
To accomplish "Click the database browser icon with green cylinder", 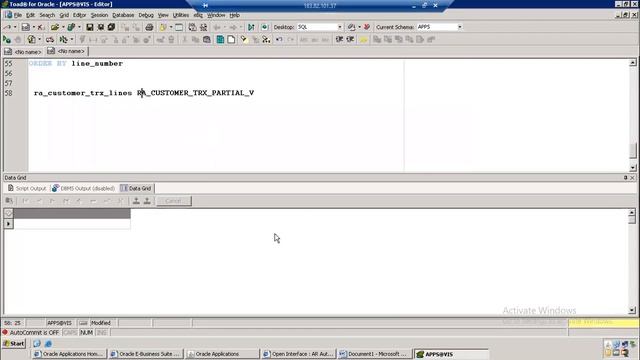I will [x=71, y=27].
